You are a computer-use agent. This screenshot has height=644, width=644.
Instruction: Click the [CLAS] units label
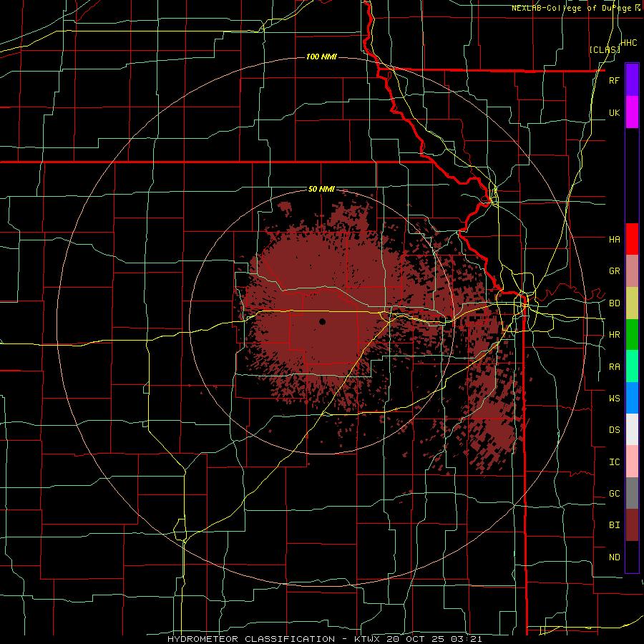click(605, 49)
